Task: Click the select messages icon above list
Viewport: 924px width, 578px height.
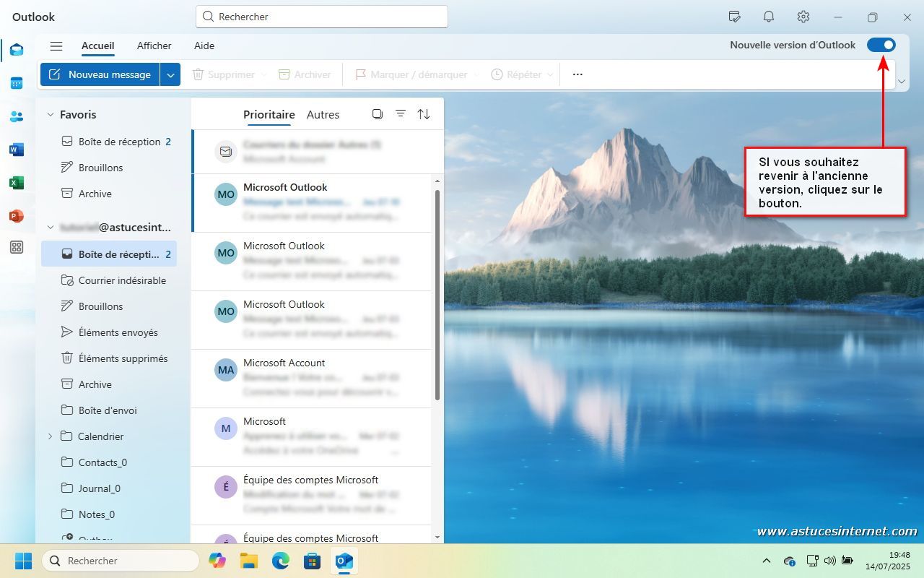Action: pos(377,114)
